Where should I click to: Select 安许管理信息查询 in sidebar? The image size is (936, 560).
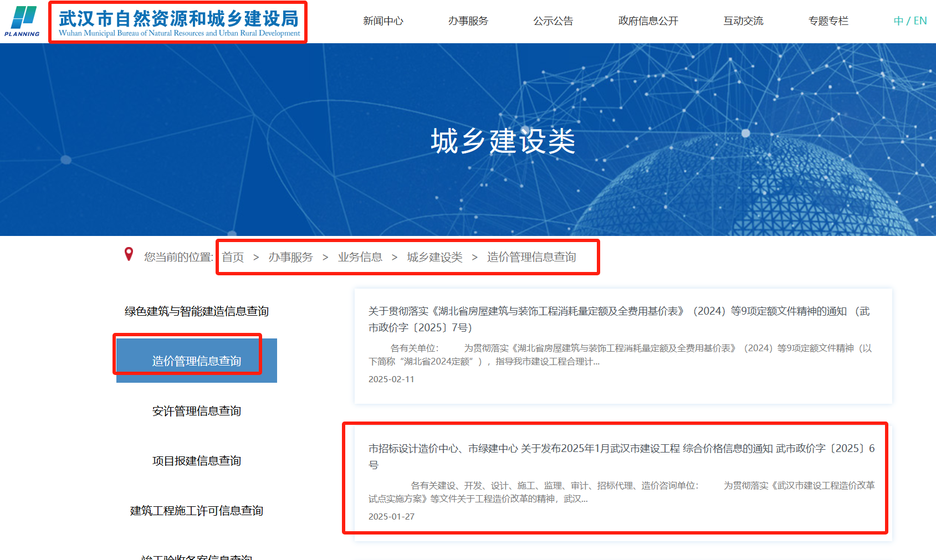point(197,411)
